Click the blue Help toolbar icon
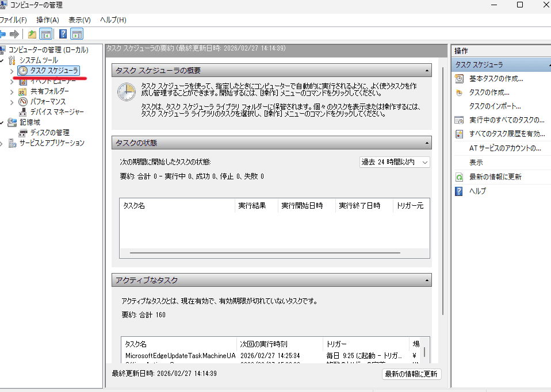 click(63, 34)
